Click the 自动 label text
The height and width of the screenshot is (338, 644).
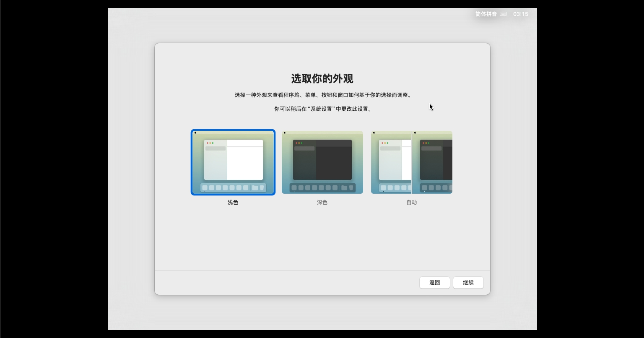pos(412,203)
